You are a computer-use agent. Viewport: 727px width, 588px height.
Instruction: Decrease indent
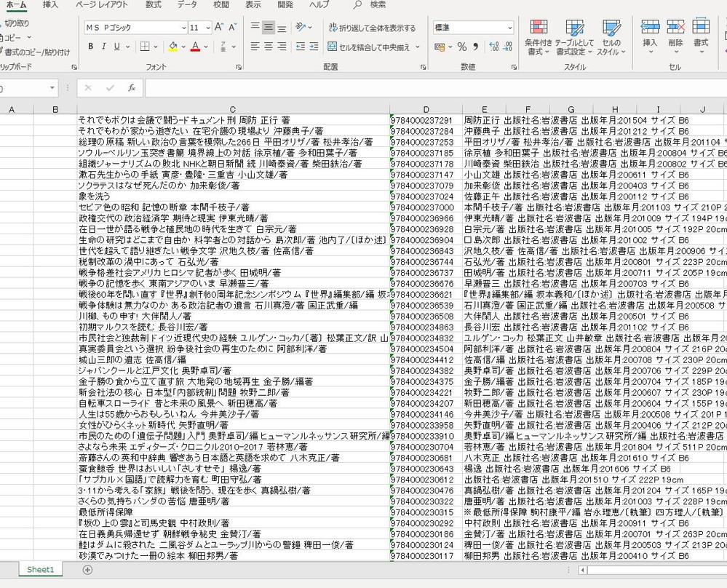click(x=301, y=47)
